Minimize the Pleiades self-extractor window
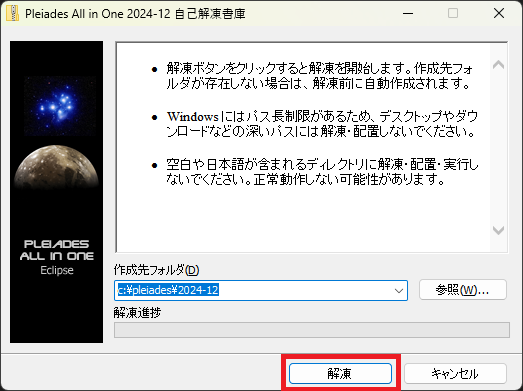 pyautogui.click(x=408, y=13)
